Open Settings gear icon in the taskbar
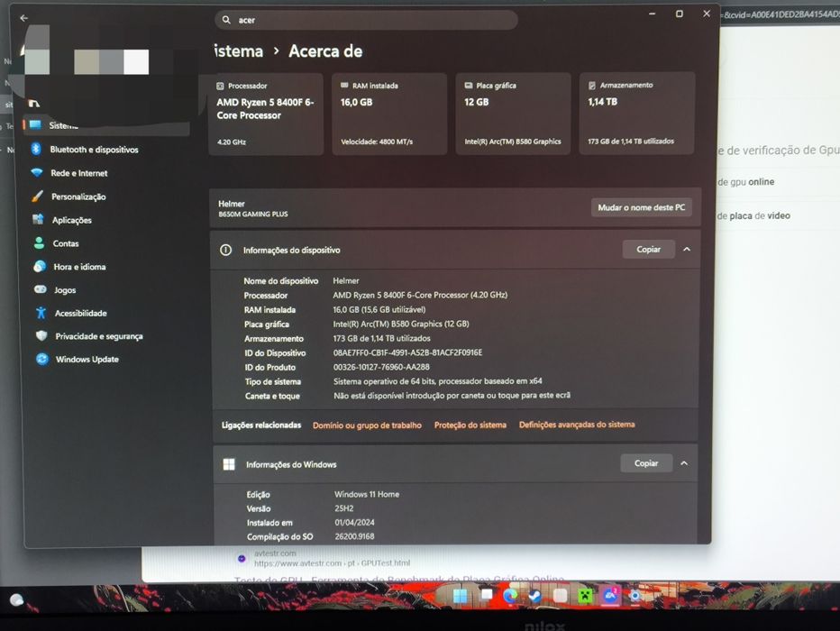 pos(635,596)
